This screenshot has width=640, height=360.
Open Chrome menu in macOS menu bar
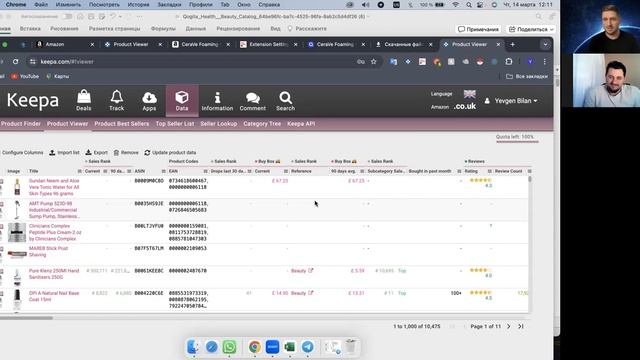[16, 4]
